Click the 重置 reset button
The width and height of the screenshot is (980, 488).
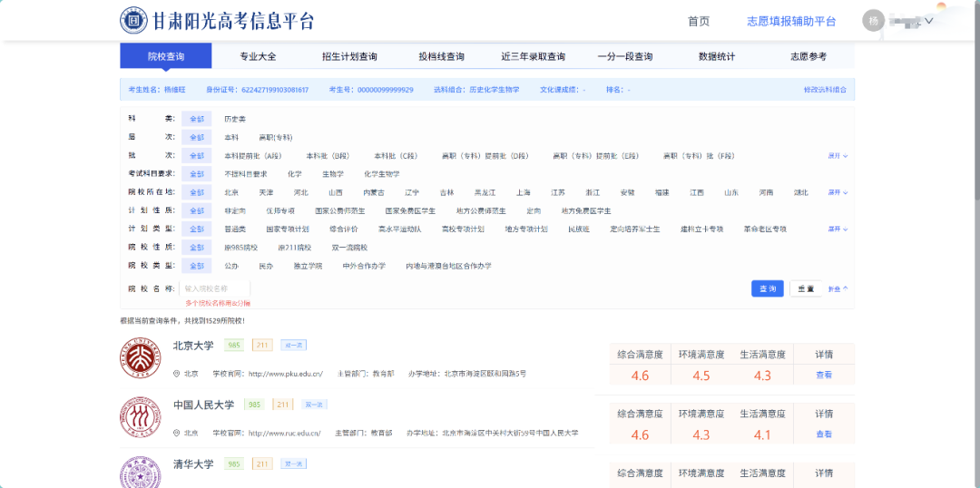[805, 288]
